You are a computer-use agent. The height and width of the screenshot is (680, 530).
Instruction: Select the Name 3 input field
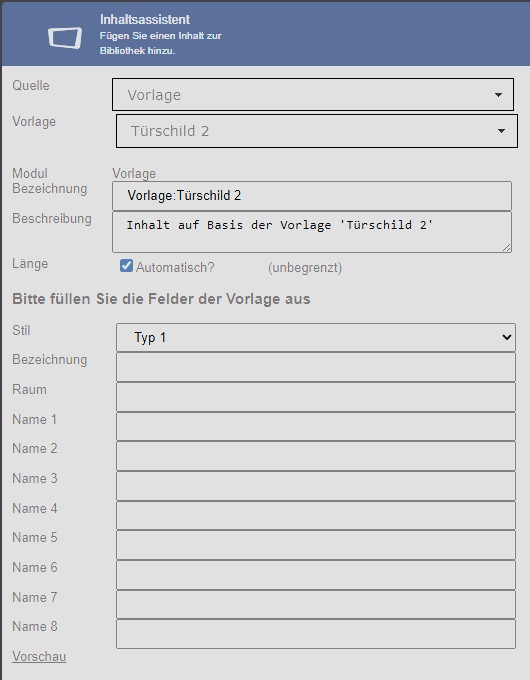(x=316, y=486)
